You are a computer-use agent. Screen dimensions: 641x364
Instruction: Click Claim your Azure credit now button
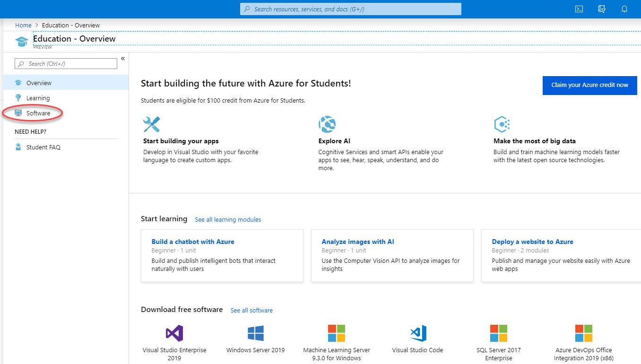[x=590, y=85]
